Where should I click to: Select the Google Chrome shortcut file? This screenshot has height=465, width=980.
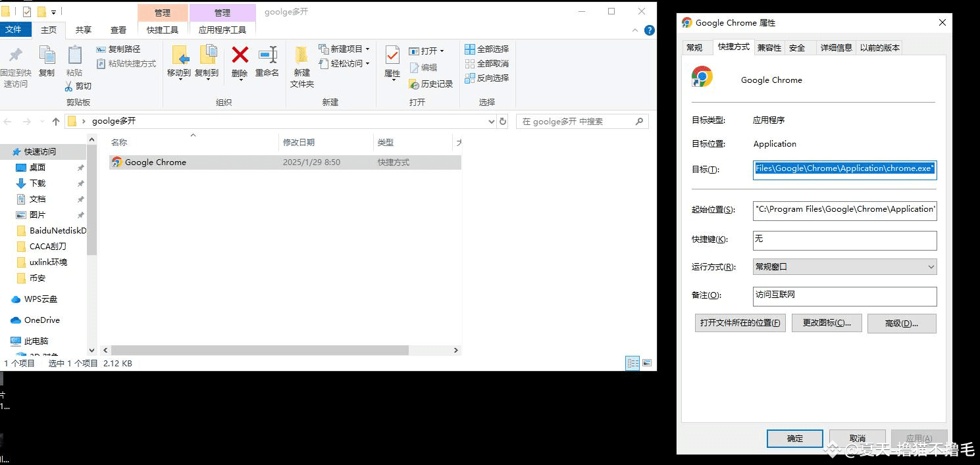[285, 162]
